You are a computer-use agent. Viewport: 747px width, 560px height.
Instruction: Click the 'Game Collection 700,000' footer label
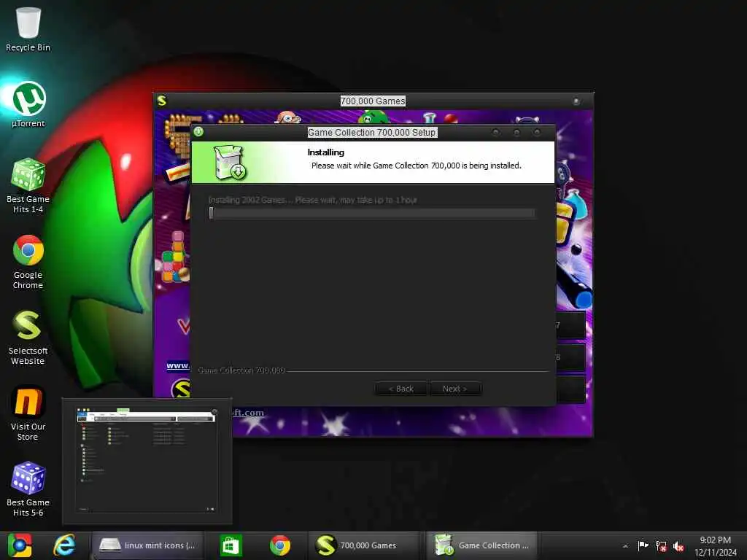pos(241,370)
